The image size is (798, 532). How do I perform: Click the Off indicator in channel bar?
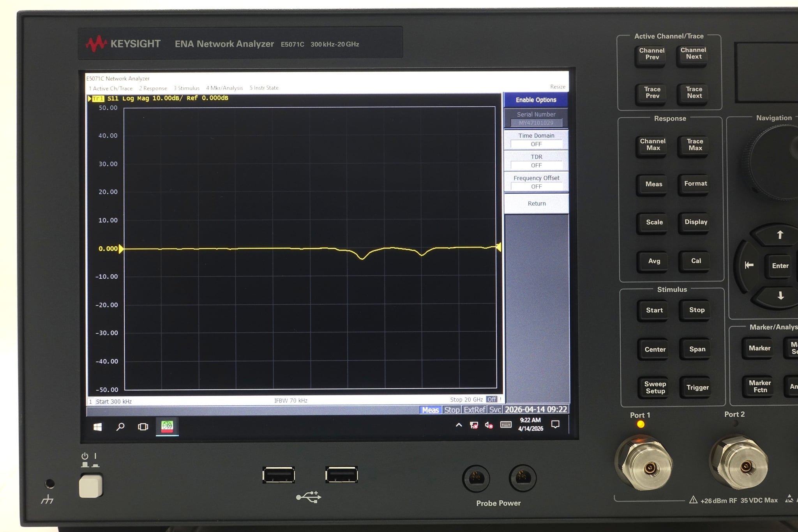492,399
